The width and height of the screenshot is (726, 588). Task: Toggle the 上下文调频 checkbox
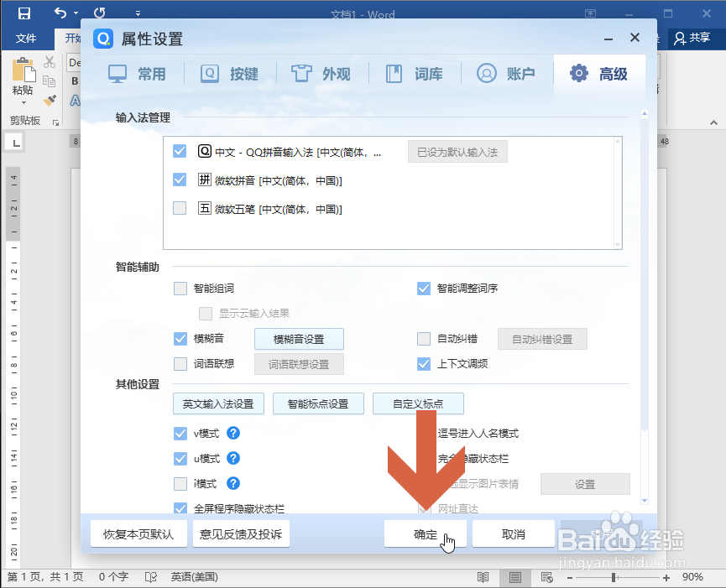(424, 364)
